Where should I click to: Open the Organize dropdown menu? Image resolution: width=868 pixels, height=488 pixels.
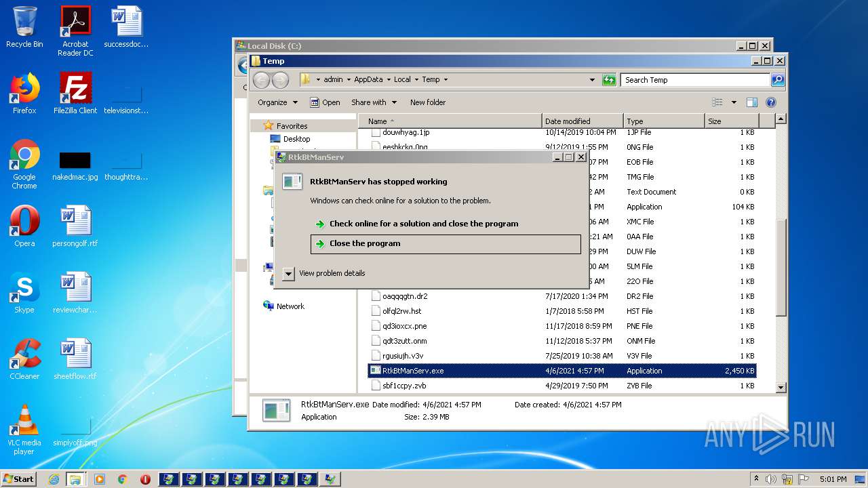point(277,102)
